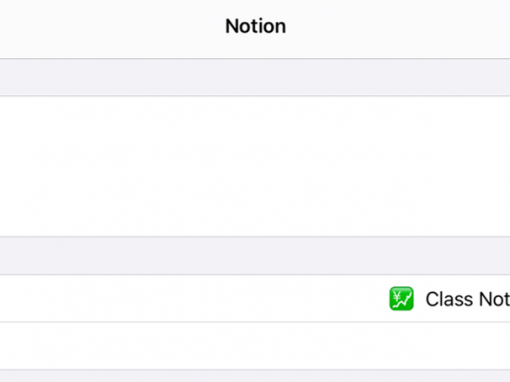This screenshot has height=382, width=510.
Task: Click the gray section header under Notion bar
Action: coord(255,77)
